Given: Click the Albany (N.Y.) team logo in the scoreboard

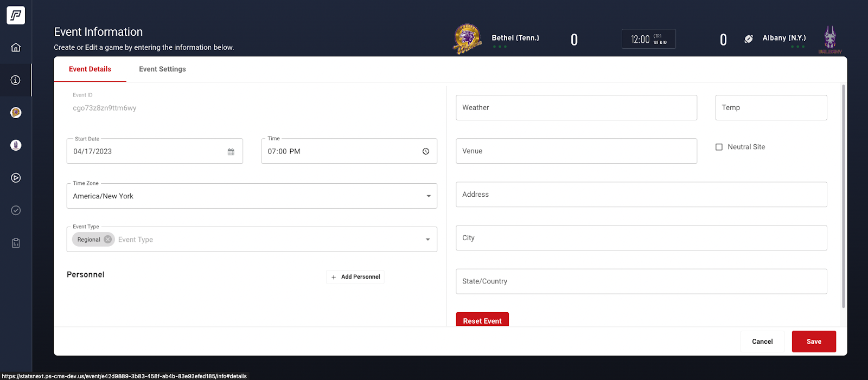Looking at the screenshot, I should pos(830,40).
